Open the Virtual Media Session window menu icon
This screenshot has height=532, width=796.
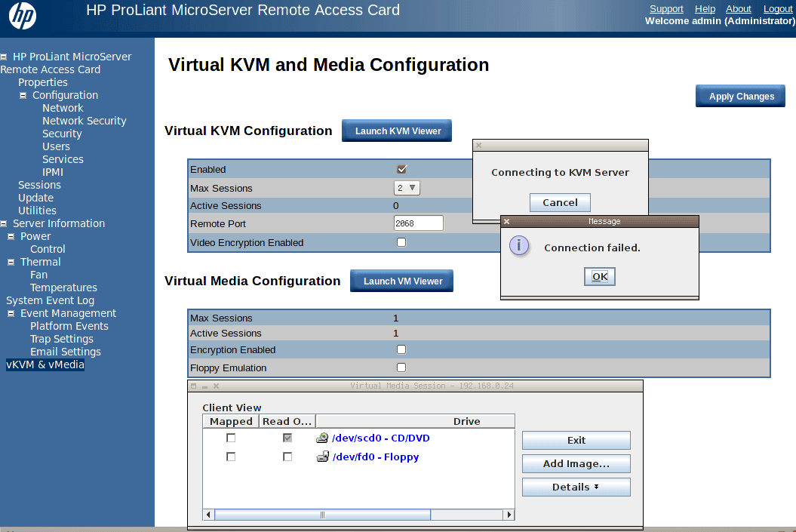pyautogui.click(x=193, y=386)
